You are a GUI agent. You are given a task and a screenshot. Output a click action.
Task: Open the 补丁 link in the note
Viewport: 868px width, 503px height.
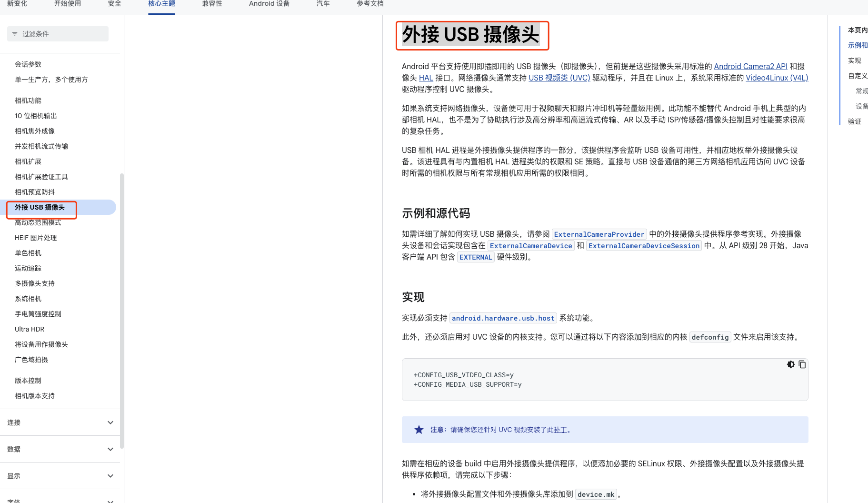coord(560,429)
